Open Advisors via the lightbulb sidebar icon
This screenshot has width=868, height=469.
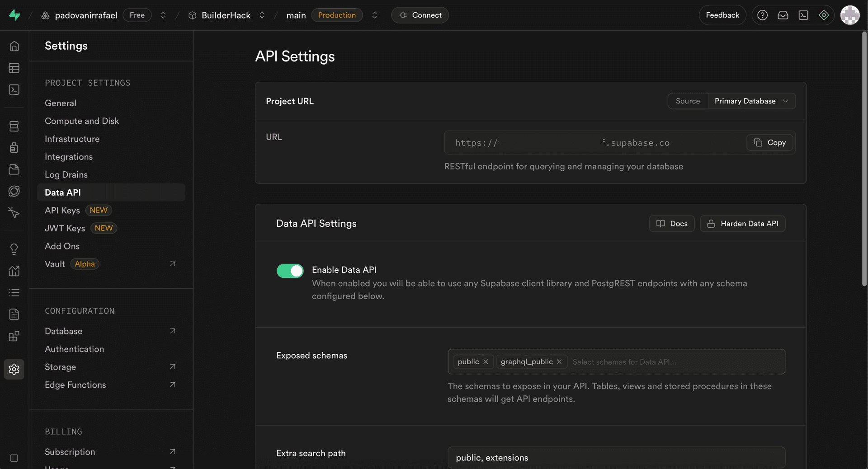point(14,249)
